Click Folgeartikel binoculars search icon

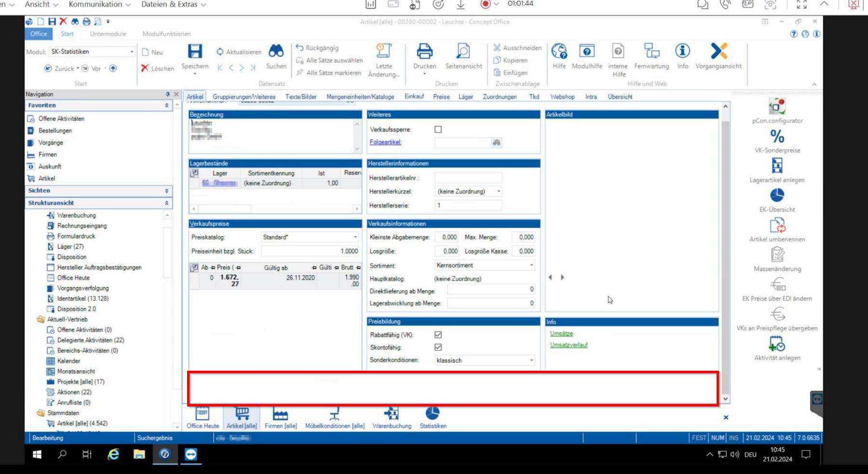pos(496,142)
